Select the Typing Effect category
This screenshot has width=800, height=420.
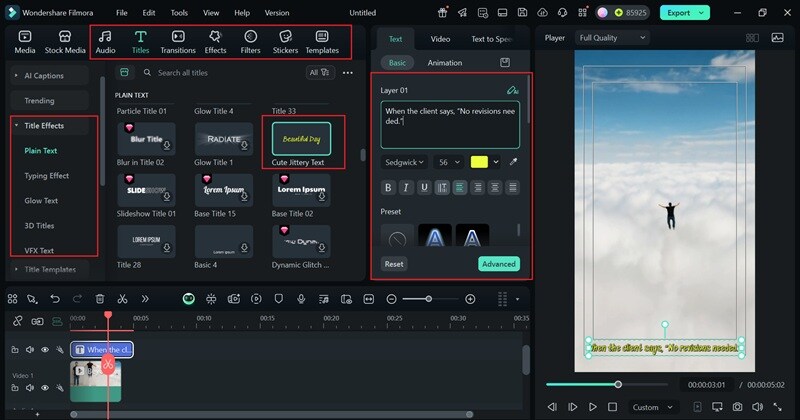coord(46,176)
